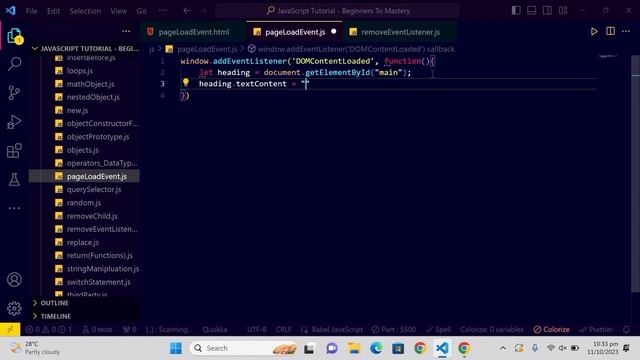Show code actions lightbulb on line 3
This screenshot has height=360, width=640.
[x=186, y=83]
